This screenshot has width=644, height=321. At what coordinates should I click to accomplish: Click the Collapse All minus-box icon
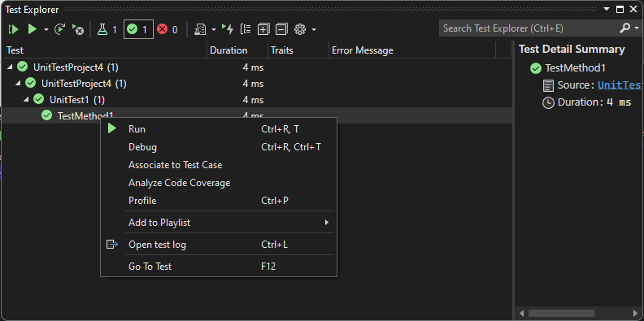point(281,29)
